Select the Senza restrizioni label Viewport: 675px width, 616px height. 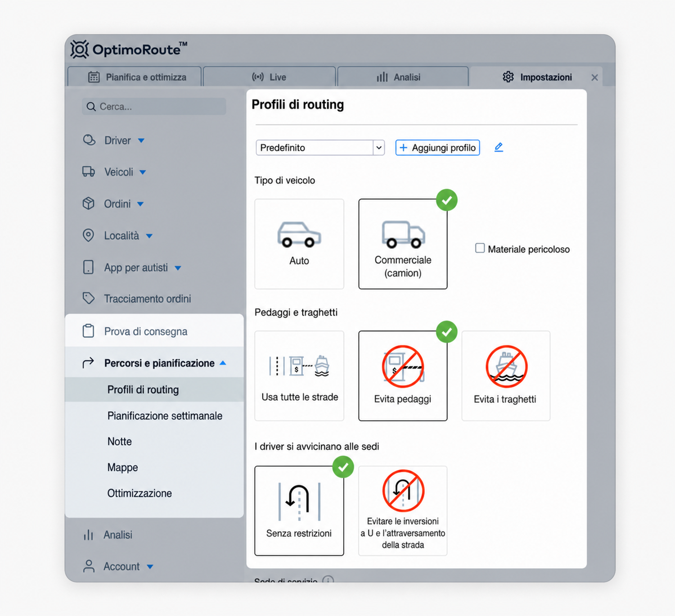click(299, 534)
